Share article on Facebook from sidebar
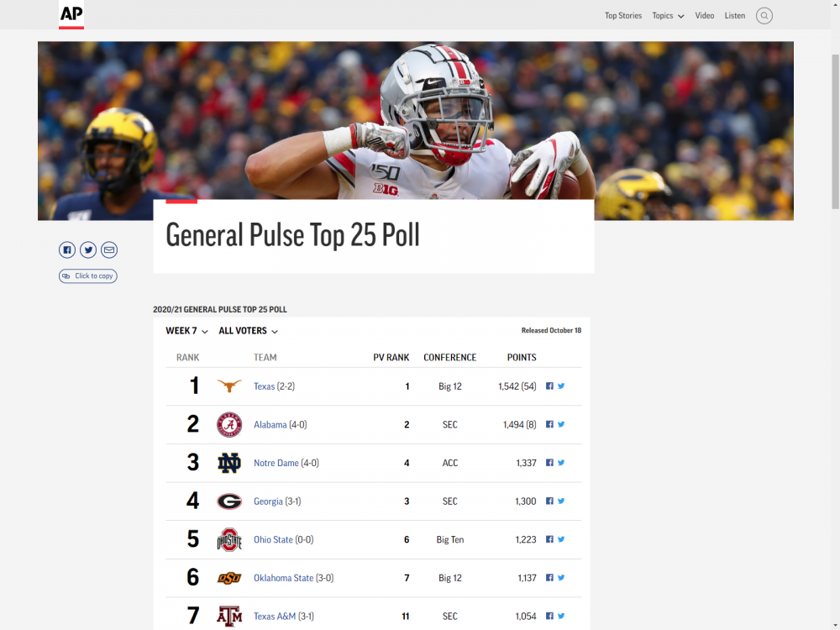 [x=67, y=249]
